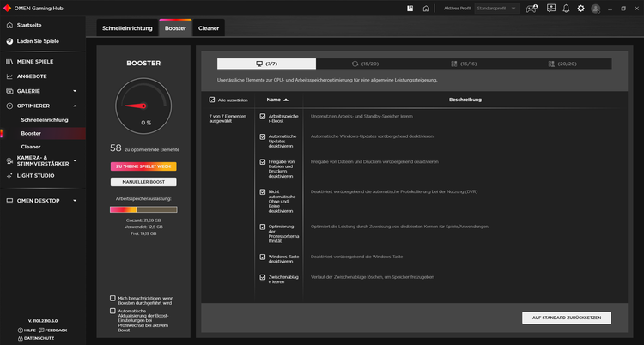Collapse the Optimierer section arrow
This screenshot has height=345, width=644.
(x=75, y=106)
